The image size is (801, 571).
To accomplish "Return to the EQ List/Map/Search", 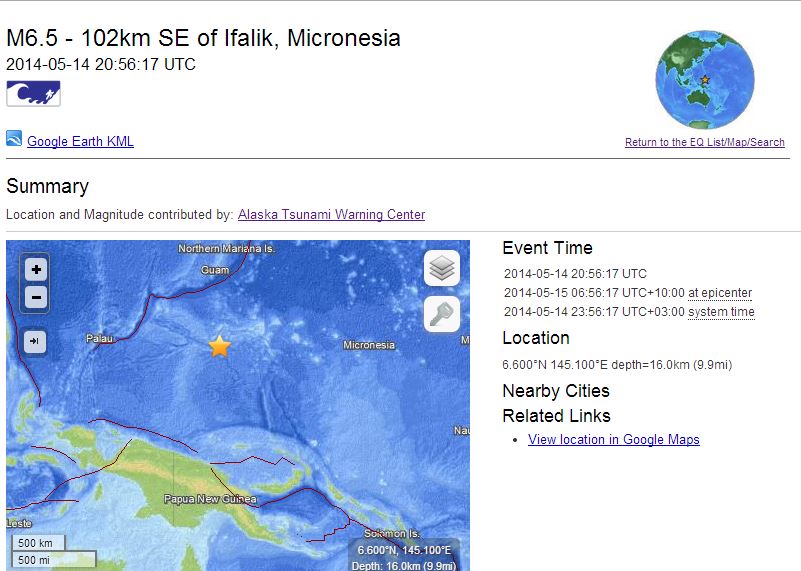I will click(705, 143).
